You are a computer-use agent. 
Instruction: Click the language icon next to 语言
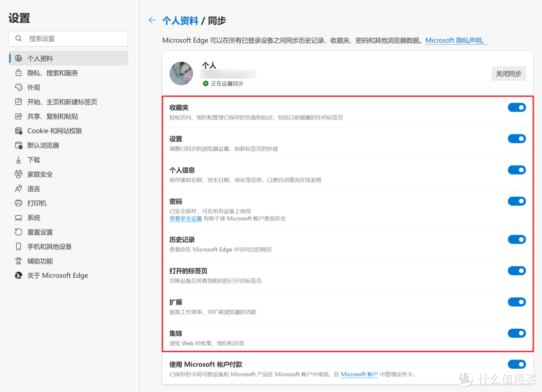(19, 188)
